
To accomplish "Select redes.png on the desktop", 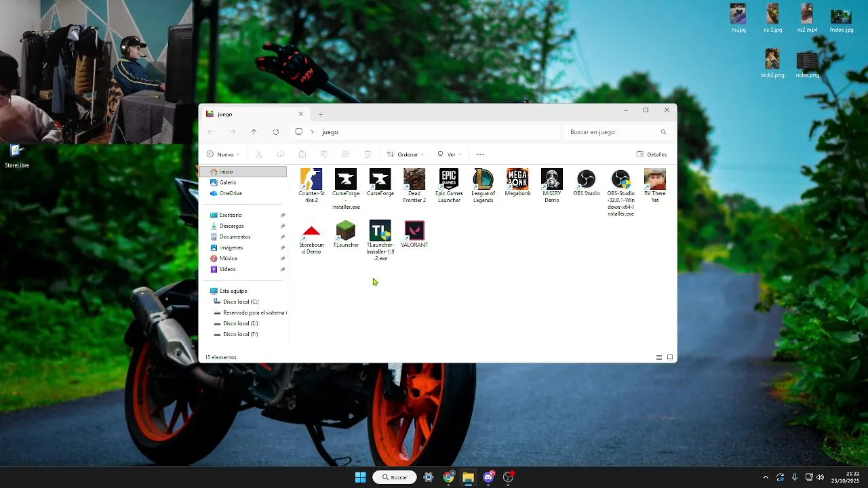I will [x=807, y=64].
